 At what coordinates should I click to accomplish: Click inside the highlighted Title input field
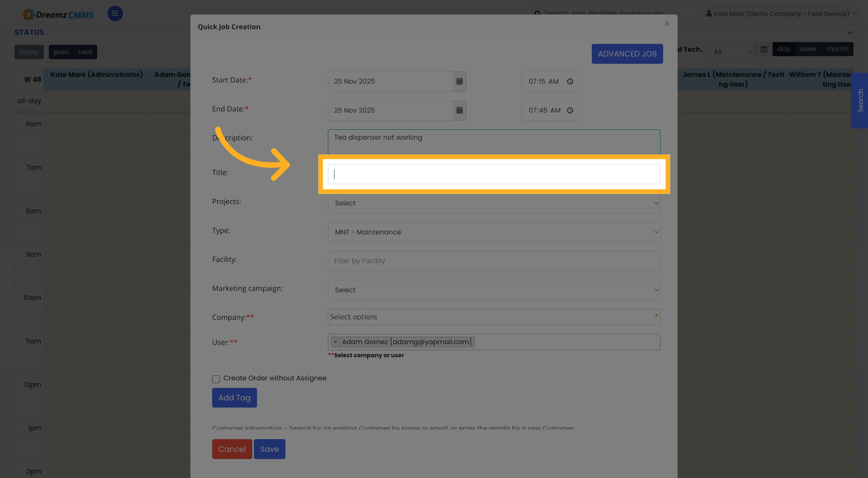click(494, 174)
